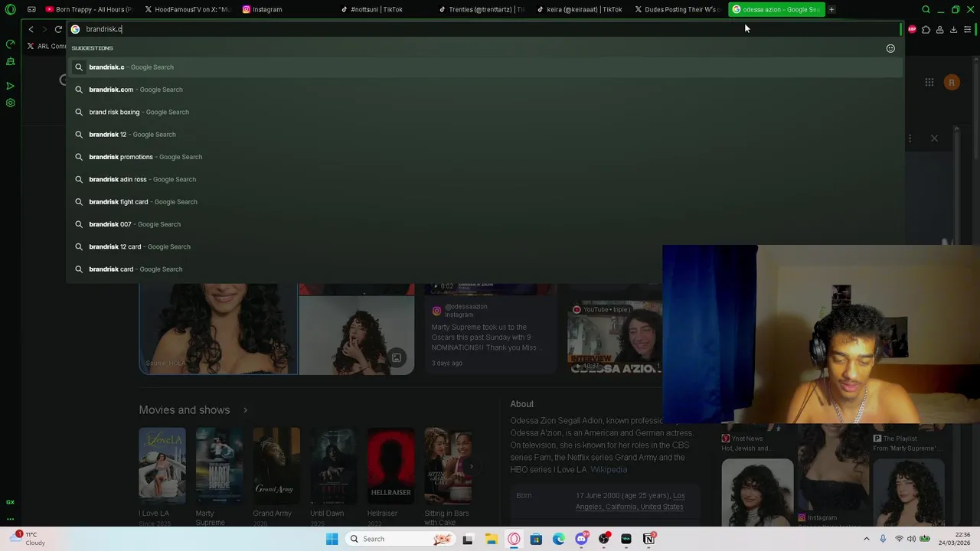The image size is (980, 551).
Task: Reload the current page
Action: coord(58,29)
